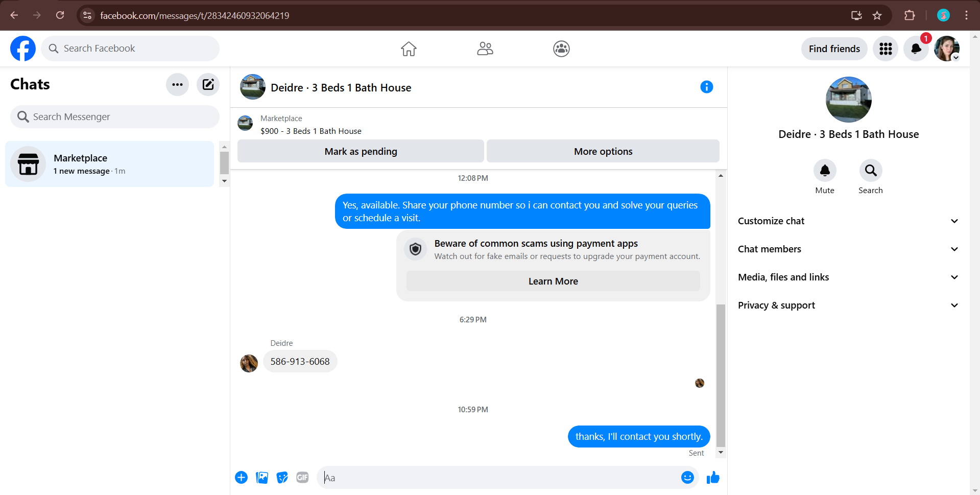The image size is (980, 495).
Task: Open the Home feed icon
Action: click(409, 49)
